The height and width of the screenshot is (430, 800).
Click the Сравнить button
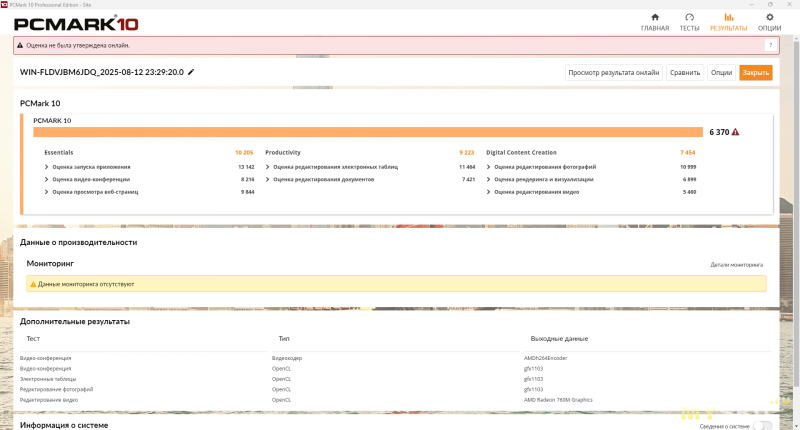click(x=685, y=72)
